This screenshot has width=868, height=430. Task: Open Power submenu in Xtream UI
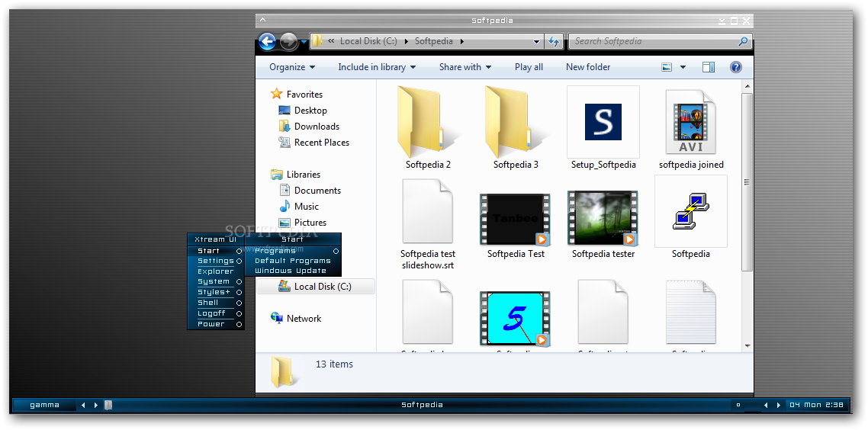click(215, 324)
